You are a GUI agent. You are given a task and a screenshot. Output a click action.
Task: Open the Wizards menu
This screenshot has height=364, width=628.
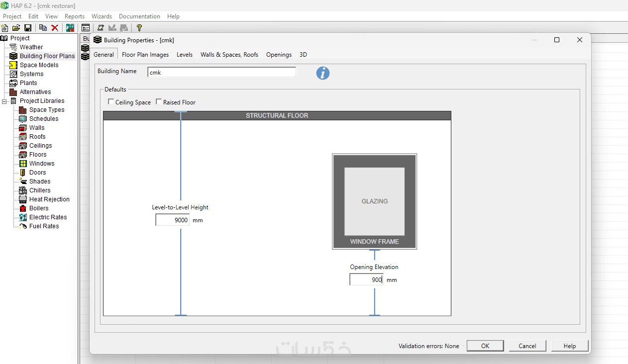pos(102,16)
